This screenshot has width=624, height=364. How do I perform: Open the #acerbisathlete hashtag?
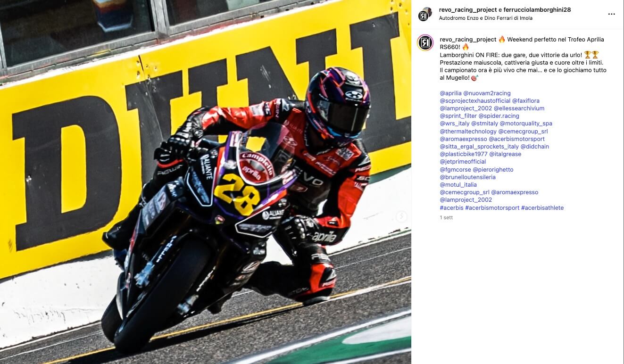coord(542,208)
